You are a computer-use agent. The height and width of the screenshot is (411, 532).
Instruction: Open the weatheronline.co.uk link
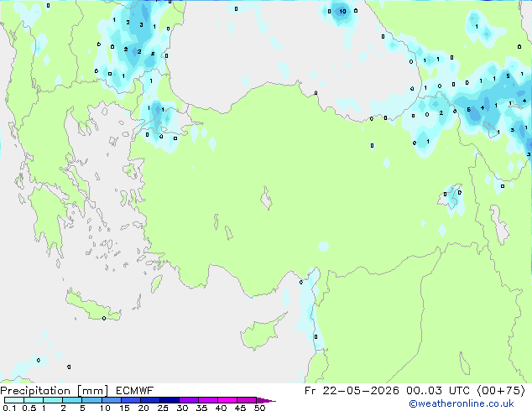point(462,403)
